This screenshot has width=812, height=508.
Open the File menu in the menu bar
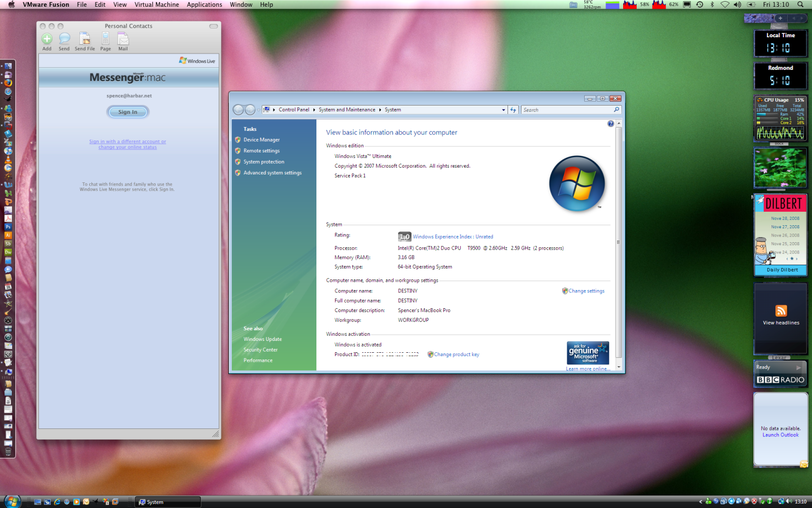click(82, 5)
